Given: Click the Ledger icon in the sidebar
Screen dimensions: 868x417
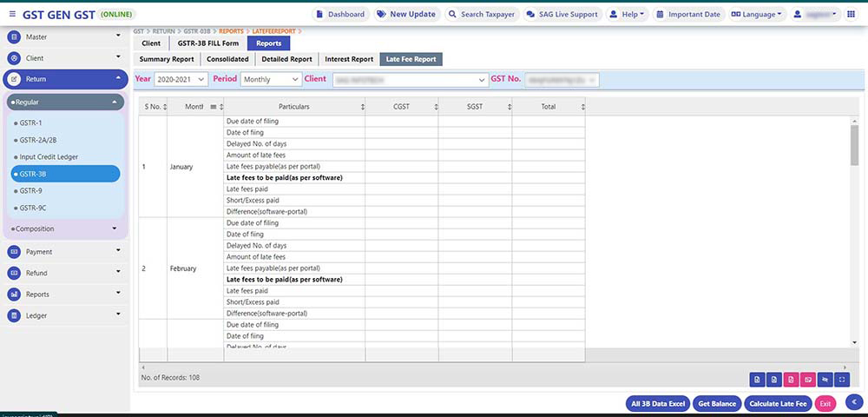Looking at the screenshot, I should coord(14,316).
